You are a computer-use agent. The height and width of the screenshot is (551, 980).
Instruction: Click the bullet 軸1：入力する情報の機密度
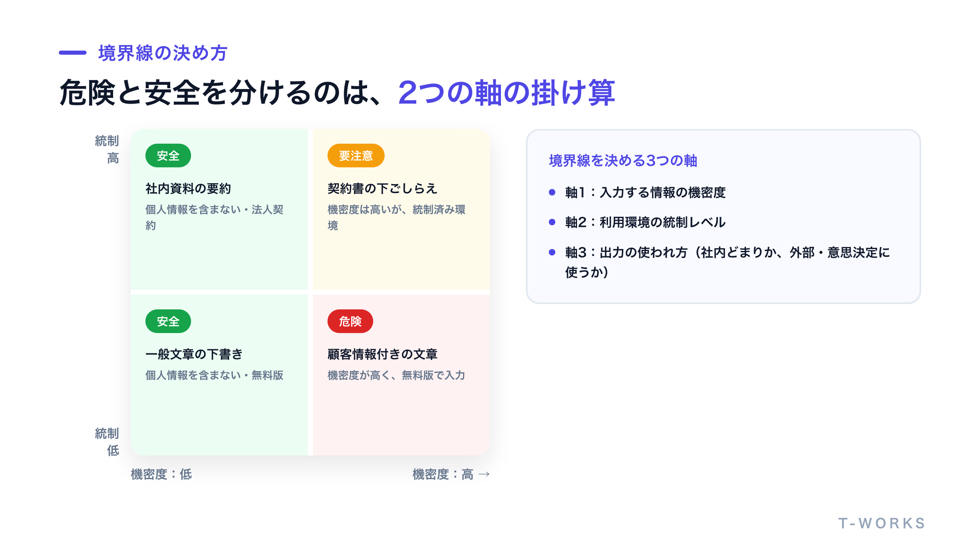[x=645, y=192]
